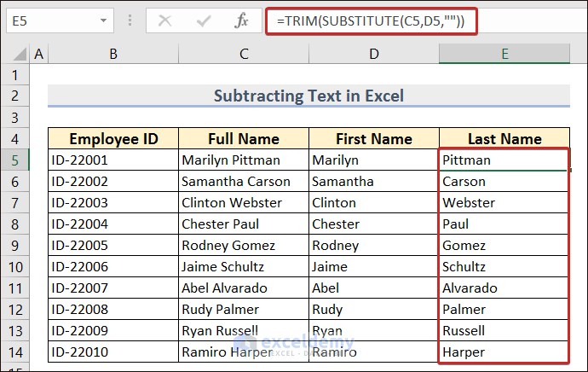Select row 5 header
This screenshot has height=372, width=588.
tap(16, 160)
